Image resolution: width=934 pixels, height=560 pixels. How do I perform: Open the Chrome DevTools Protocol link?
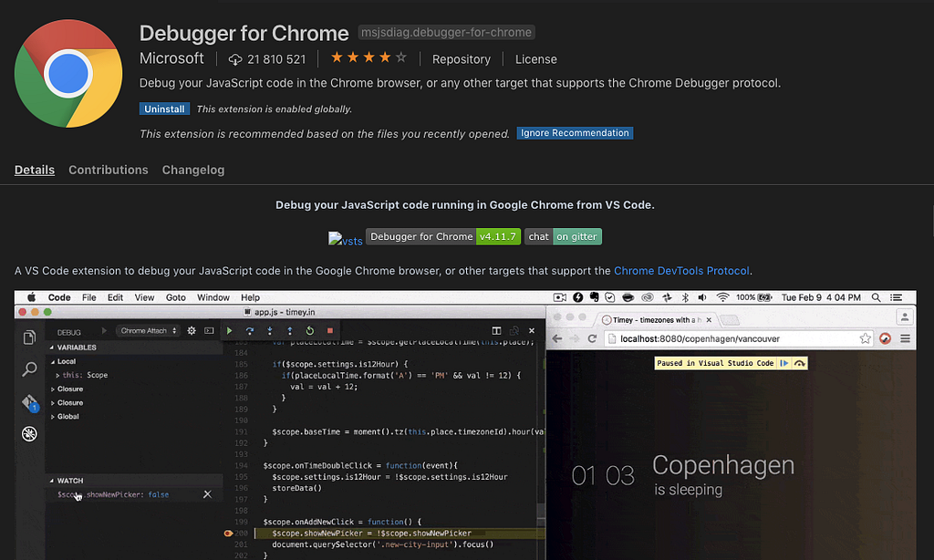click(x=681, y=271)
